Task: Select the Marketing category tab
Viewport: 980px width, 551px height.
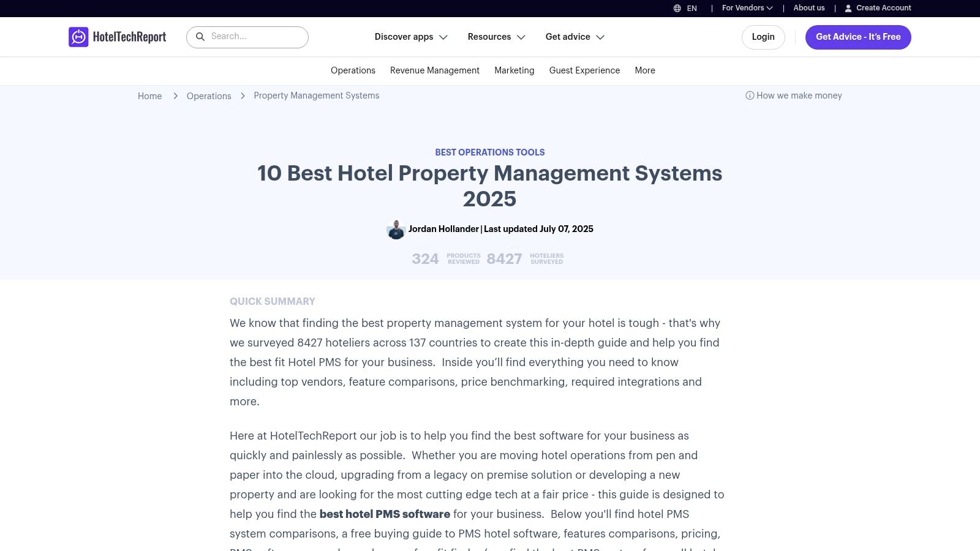Action: click(514, 70)
